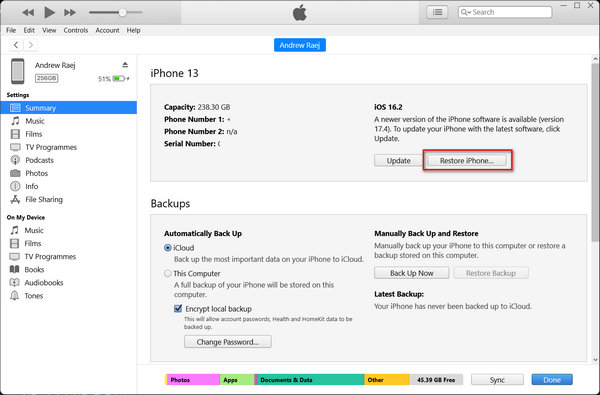The height and width of the screenshot is (395, 600).
Task: Click the battery charge indicator icon
Action: 120,79
